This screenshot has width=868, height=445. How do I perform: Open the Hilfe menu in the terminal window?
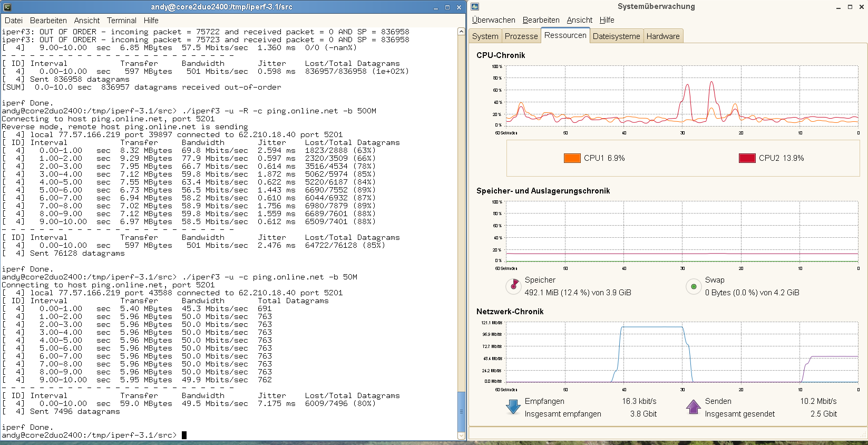pos(151,21)
